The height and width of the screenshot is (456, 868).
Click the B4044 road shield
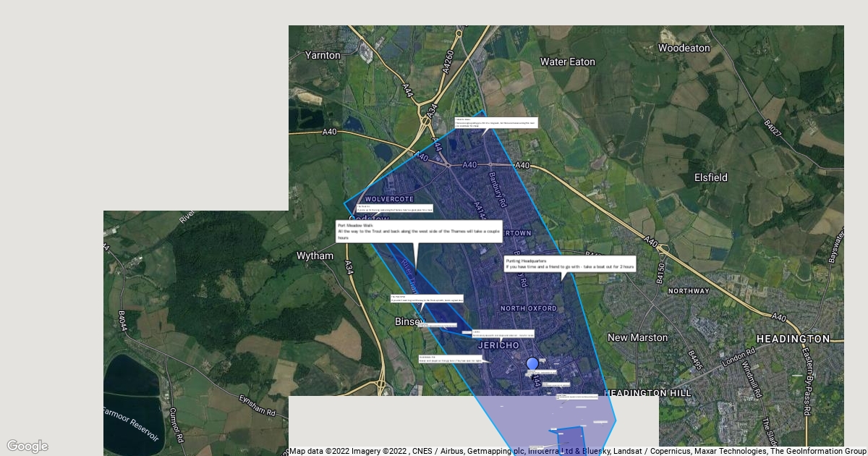click(122, 323)
